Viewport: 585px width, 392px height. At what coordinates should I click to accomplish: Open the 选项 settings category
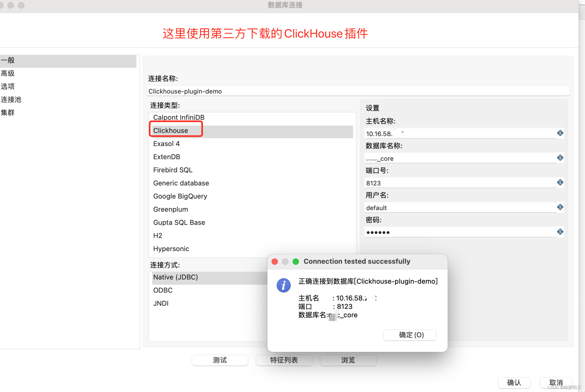pyautogui.click(x=68, y=87)
